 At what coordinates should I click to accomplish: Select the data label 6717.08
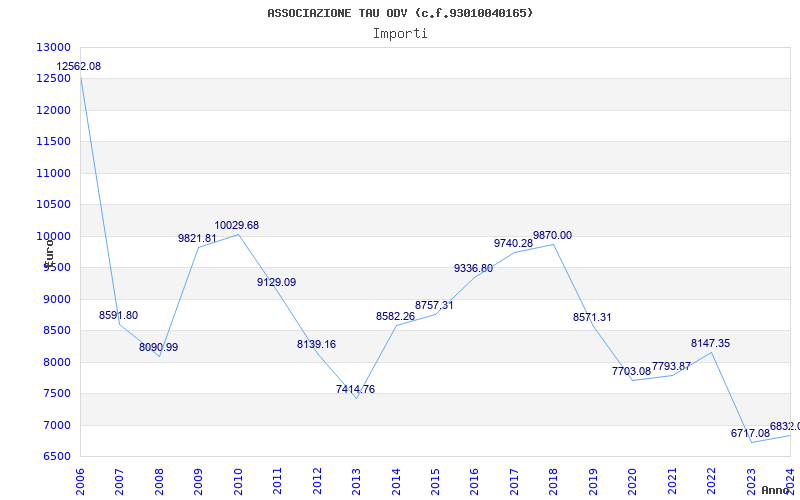[750, 433]
